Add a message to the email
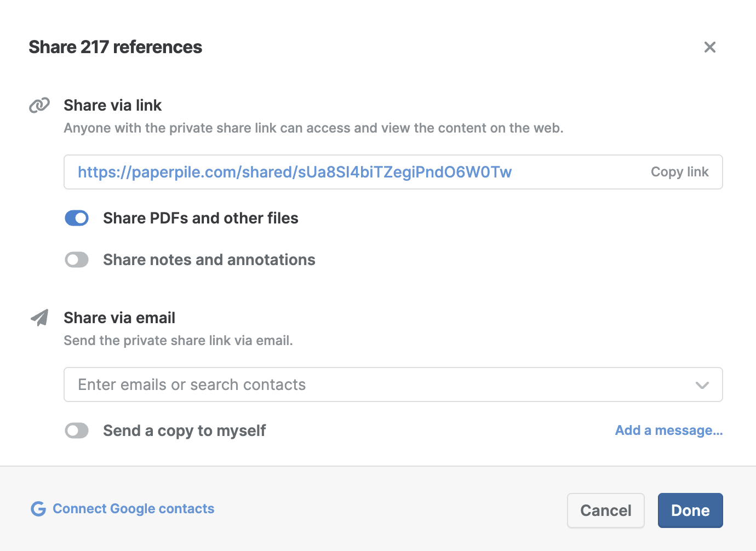756x551 pixels. [x=669, y=431]
